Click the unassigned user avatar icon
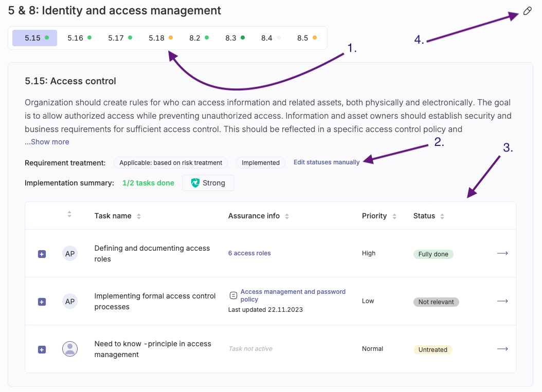 [70, 349]
